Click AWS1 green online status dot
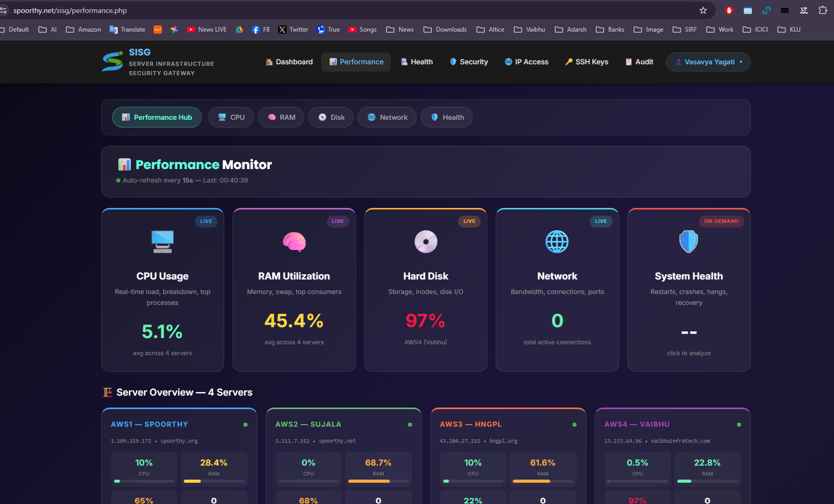The height and width of the screenshot is (504, 834). point(245,425)
